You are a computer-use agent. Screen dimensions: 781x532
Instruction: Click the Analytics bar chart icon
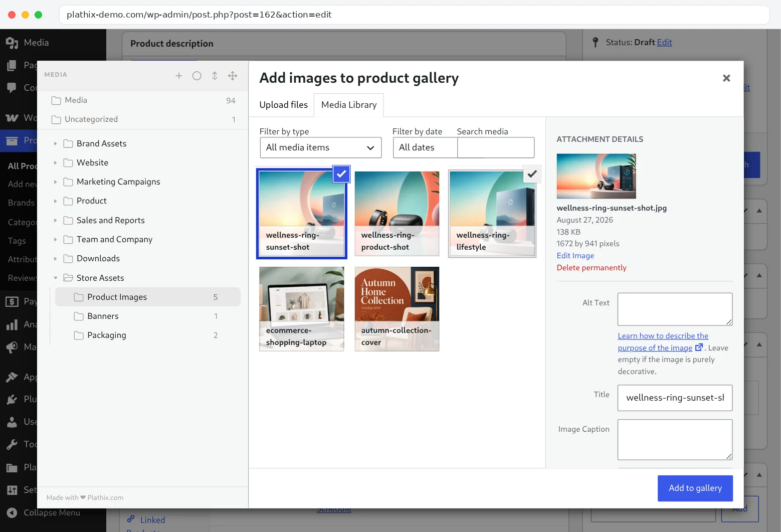click(12, 325)
